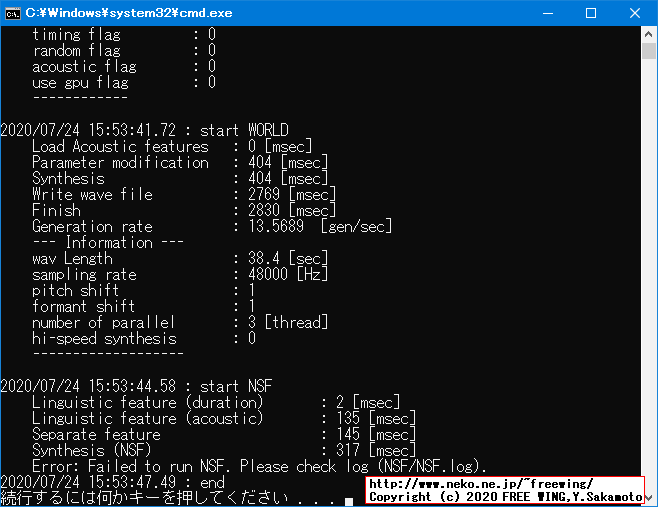
Task: Click the 'Write wave file' timing line
Action: (x=183, y=194)
